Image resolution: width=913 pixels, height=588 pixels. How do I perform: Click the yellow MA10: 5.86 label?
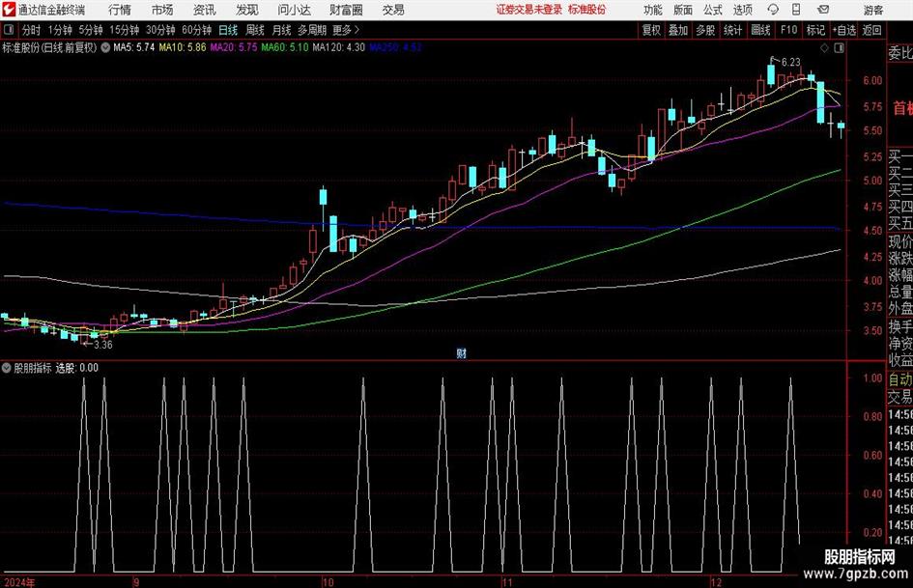pyautogui.click(x=183, y=47)
